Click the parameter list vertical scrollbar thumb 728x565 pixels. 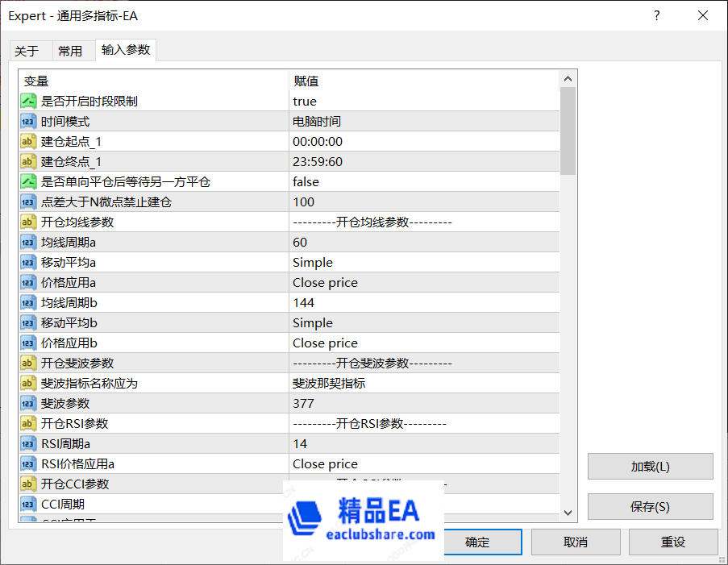[x=568, y=131]
